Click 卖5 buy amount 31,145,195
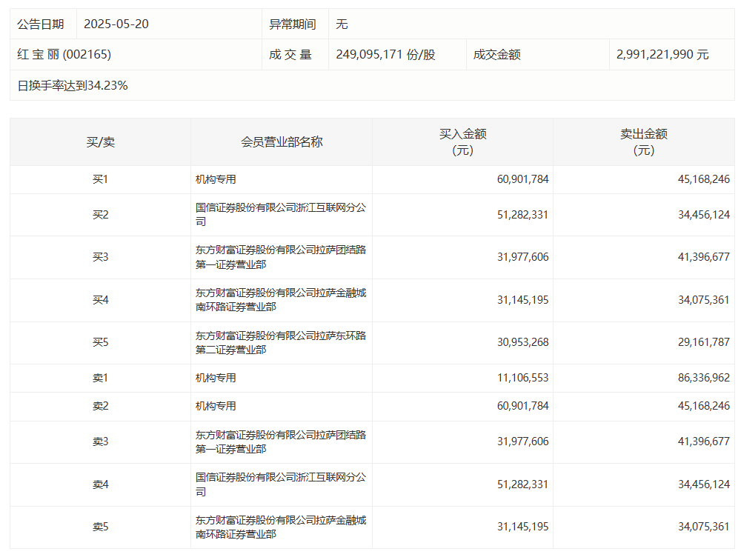Viewport: 741px width, 560px height. [522, 527]
